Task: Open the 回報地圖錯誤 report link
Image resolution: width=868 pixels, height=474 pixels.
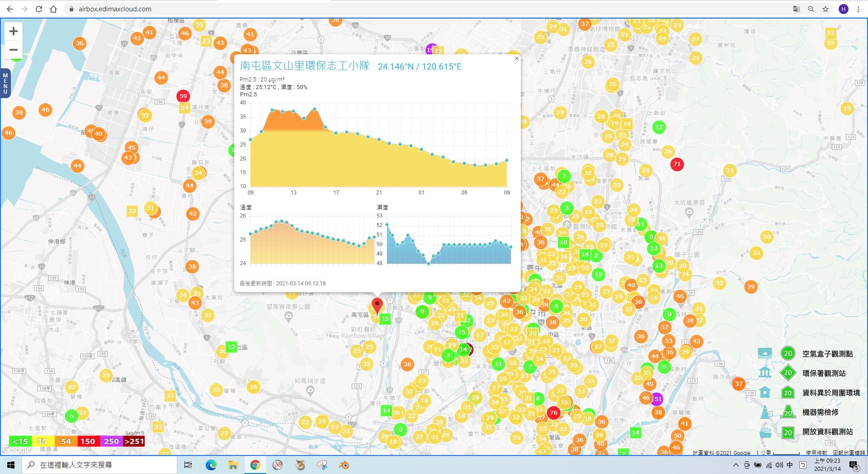Action: click(x=849, y=453)
